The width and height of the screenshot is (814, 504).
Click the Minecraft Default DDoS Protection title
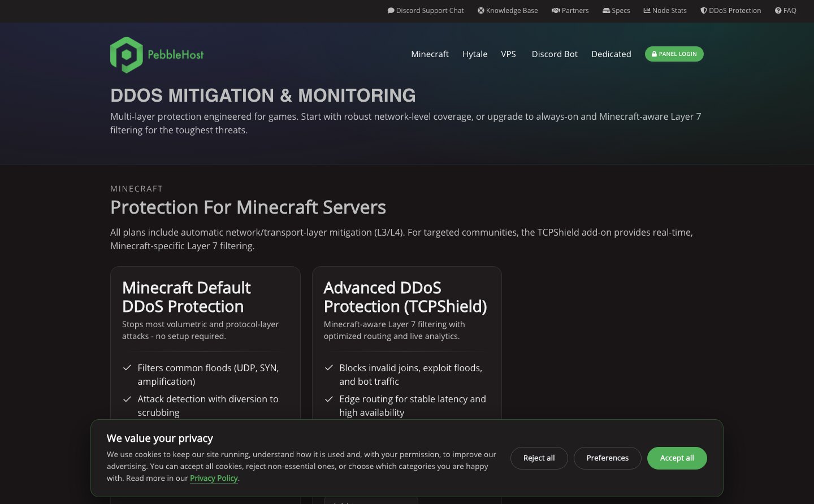click(187, 297)
